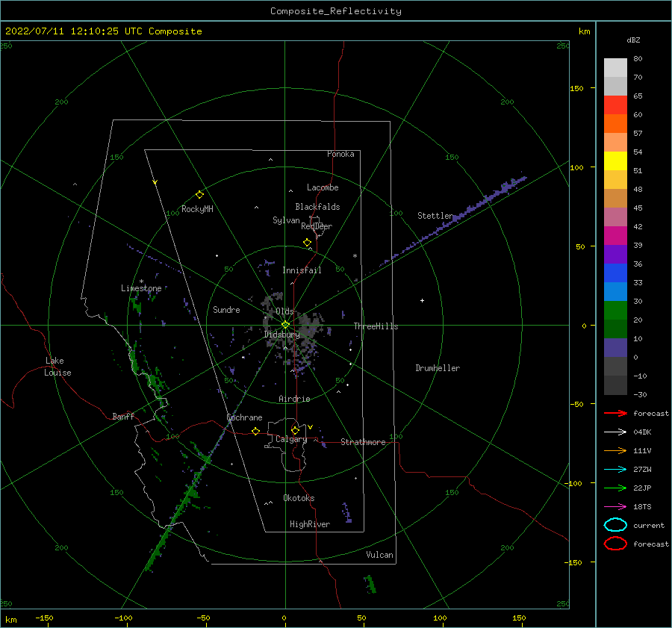Screen dimensions: 672x628
Task: Click the Drumheller town label
Action: tap(438, 368)
